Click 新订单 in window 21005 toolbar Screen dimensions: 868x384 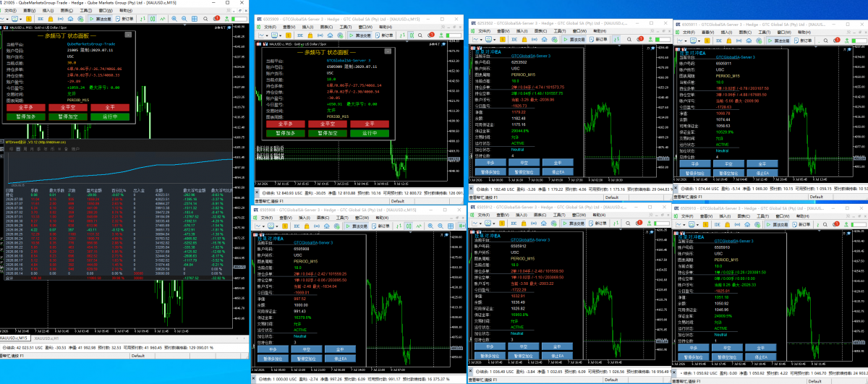[124, 19]
